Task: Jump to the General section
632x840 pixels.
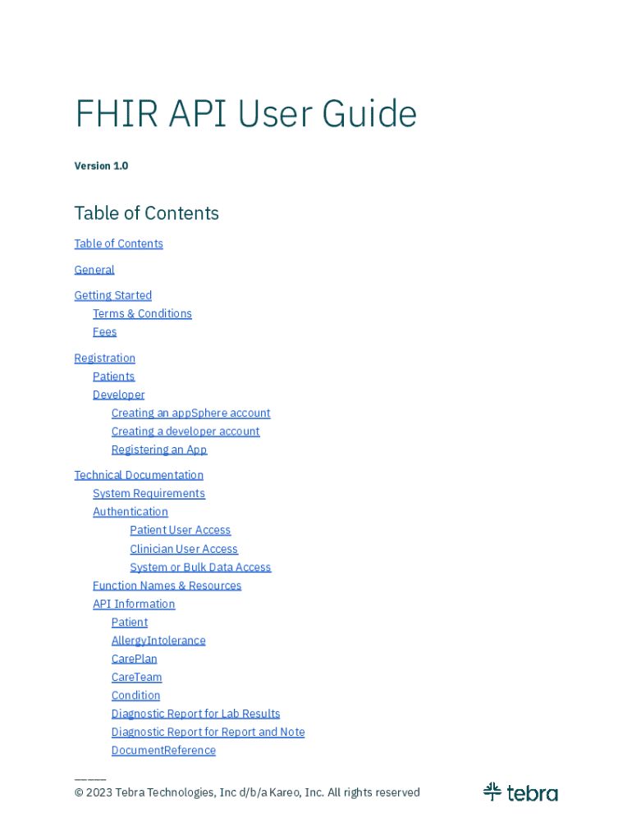Action: click(x=94, y=270)
